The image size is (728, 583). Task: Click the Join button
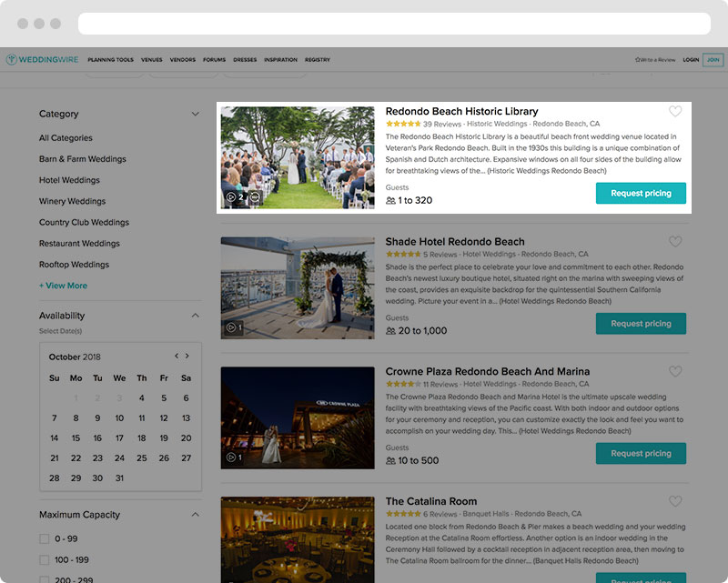(x=713, y=60)
